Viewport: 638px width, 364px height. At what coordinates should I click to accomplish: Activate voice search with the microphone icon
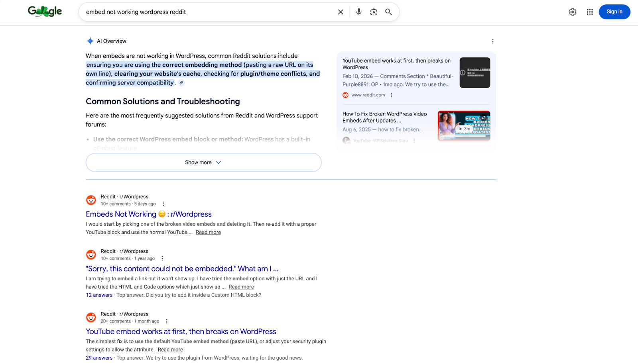[x=358, y=12]
